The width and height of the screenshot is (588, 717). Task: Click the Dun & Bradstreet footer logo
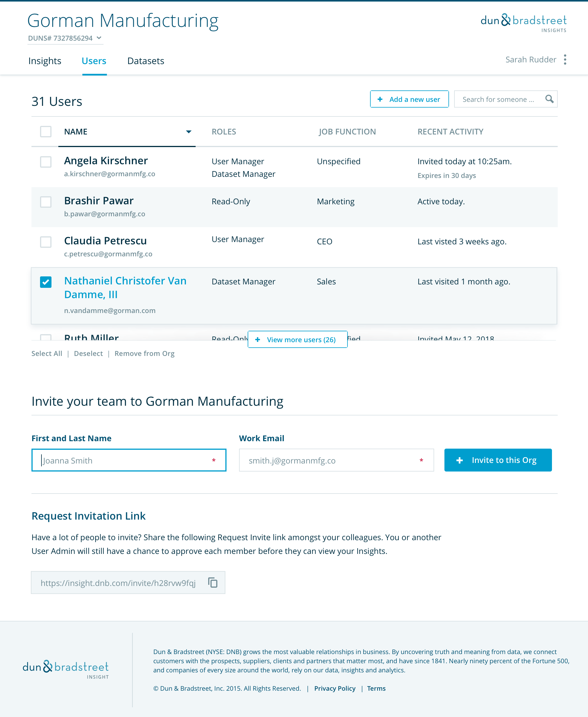(66, 669)
